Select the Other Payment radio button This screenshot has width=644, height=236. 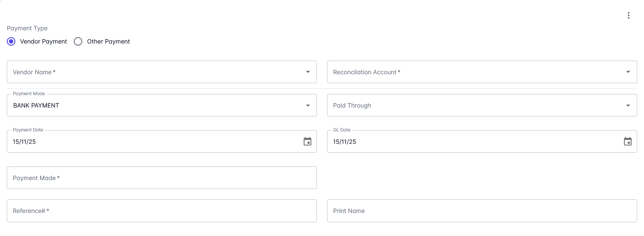tap(78, 41)
